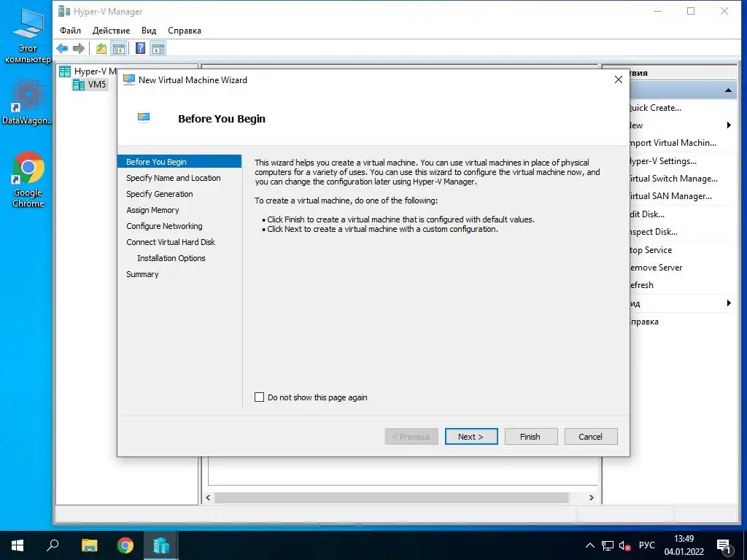Collapse the Actions pane section header arrow
The height and width of the screenshot is (560, 747).
(x=728, y=90)
